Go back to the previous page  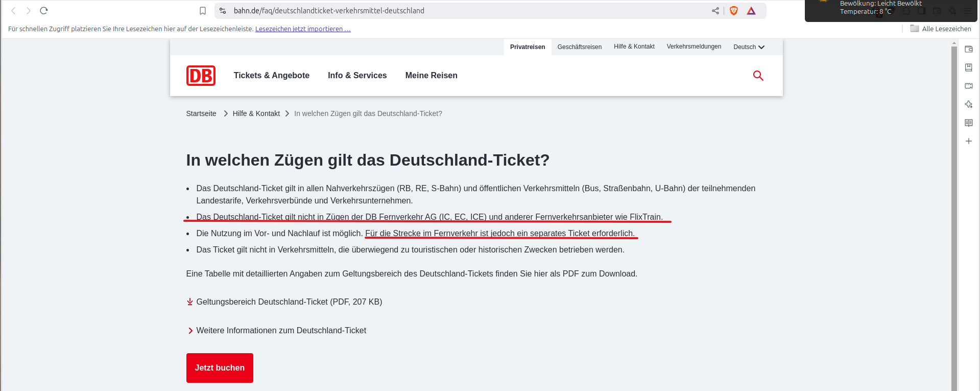[x=13, y=11]
